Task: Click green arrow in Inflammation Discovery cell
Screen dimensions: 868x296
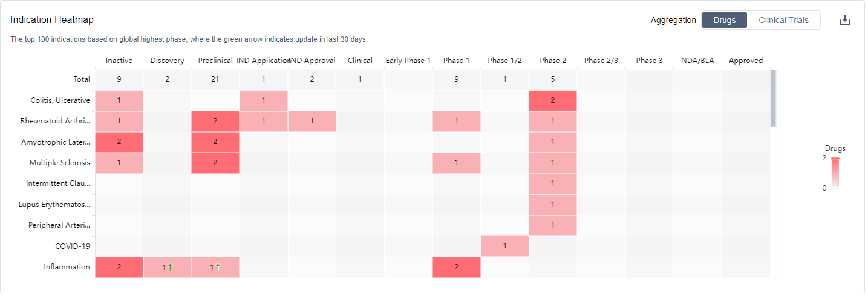Action: pyautogui.click(x=170, y=267)
